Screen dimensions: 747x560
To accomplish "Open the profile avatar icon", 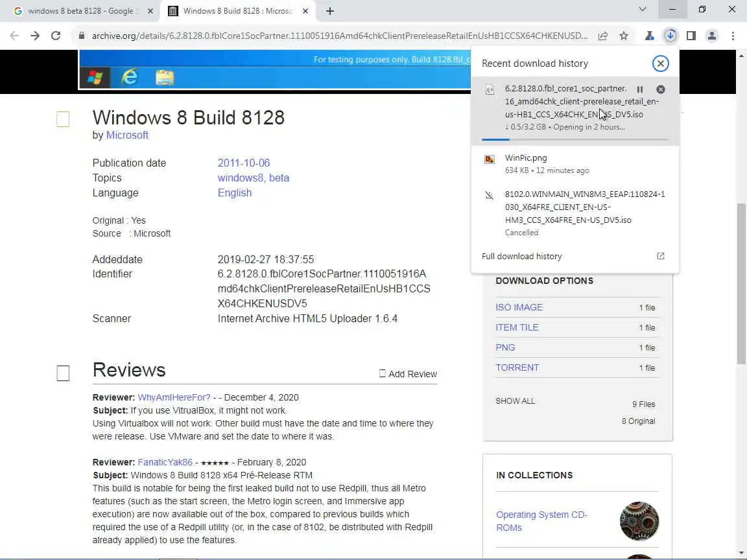I will coord(712,36).
